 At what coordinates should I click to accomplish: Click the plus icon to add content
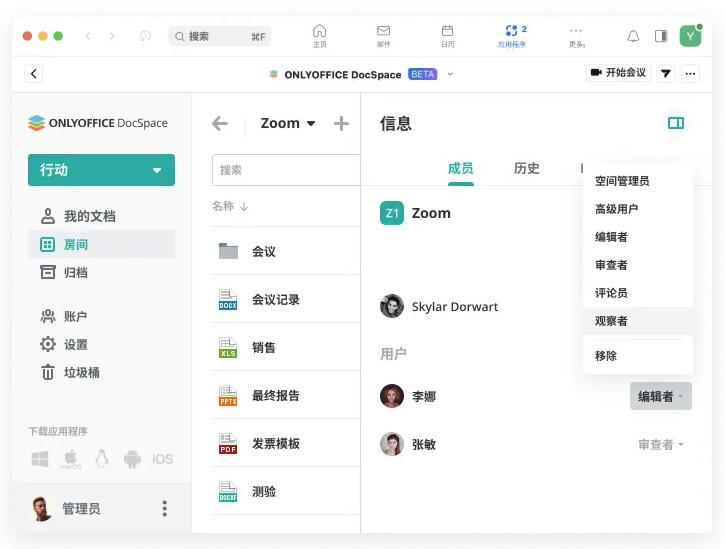point(341,123)
